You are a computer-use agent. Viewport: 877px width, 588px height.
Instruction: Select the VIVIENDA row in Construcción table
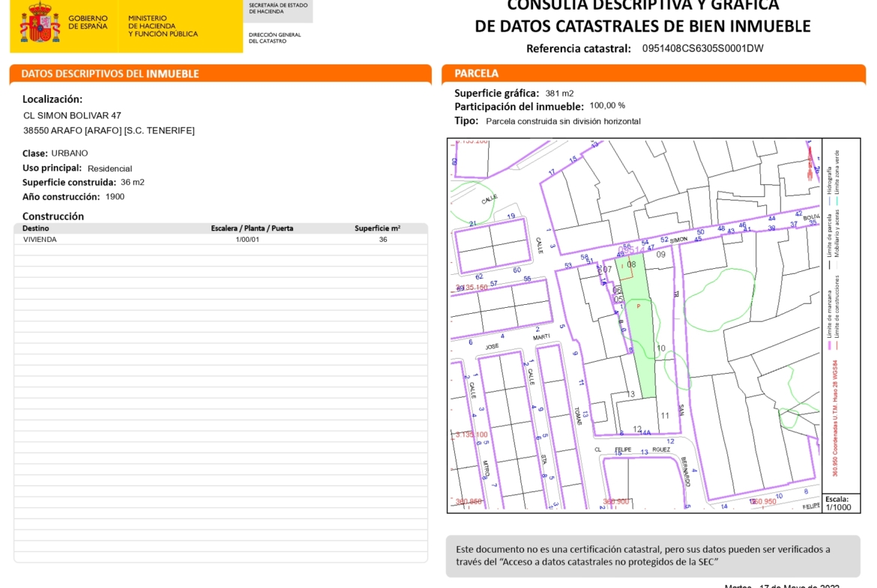point(220,240)
